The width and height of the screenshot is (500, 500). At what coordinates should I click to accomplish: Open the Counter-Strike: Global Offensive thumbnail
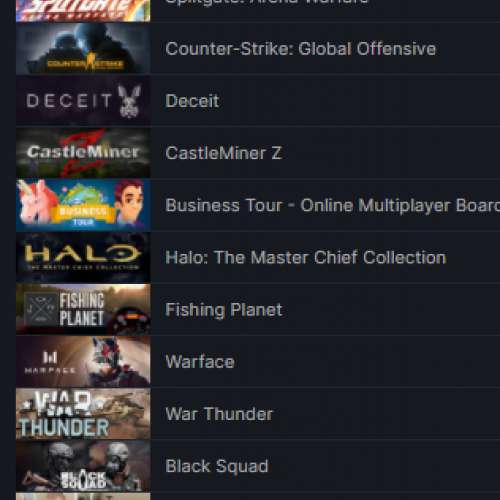click(83, 49)
